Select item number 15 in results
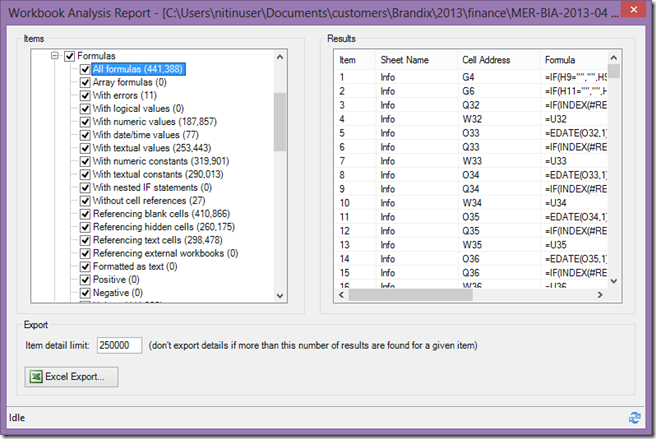Image resolution: width=656 pixels, height=439 pixels. coord(344,273)
